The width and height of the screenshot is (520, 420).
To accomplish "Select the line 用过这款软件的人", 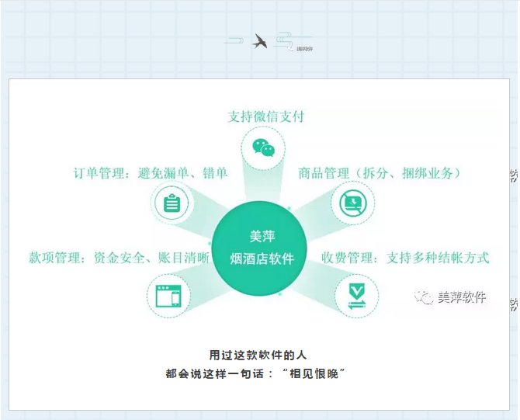I will [258, 355].
